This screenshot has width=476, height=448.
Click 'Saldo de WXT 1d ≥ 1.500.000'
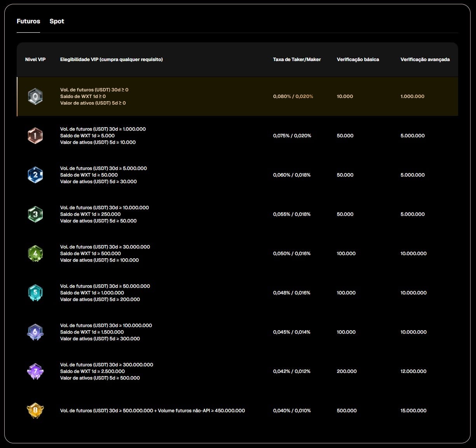[92, 332]
